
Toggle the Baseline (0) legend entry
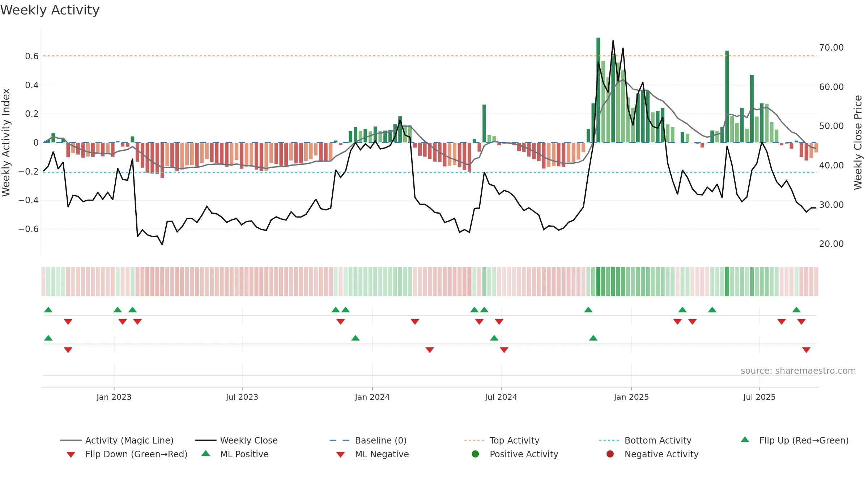coord(368,440)
